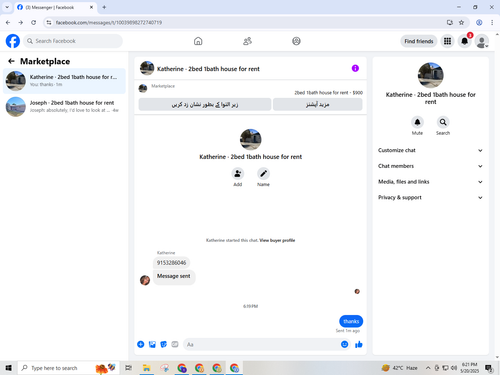Select the Messenger | Facebook tab

click(55, 7)
